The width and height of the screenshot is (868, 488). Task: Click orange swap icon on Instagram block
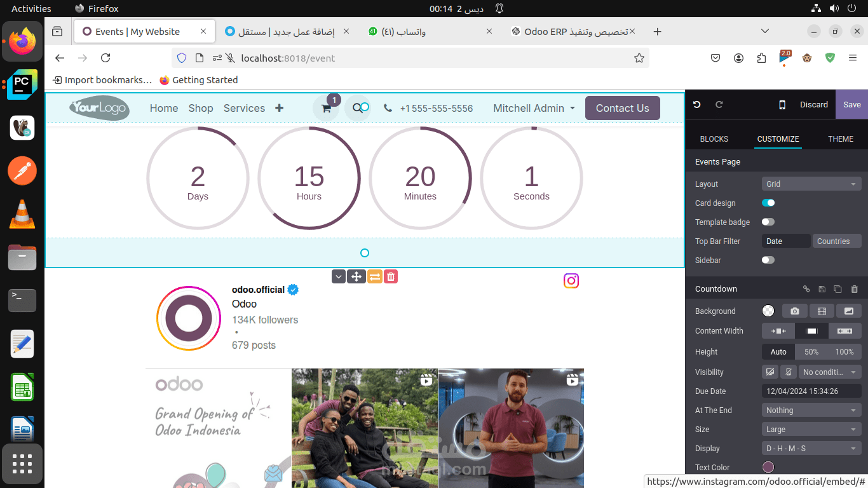(374, 276)
